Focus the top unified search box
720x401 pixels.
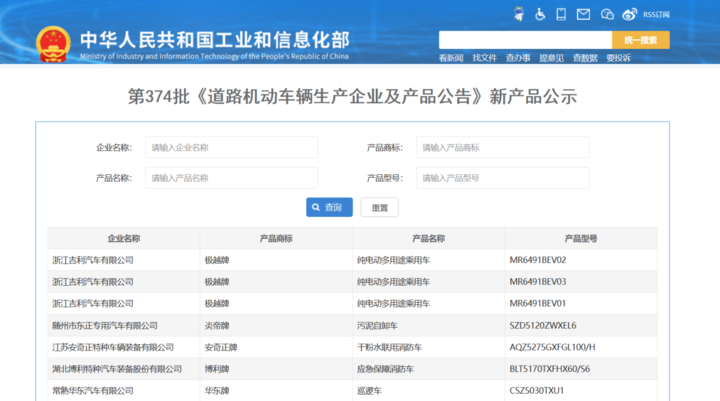(x=525, y=40)
